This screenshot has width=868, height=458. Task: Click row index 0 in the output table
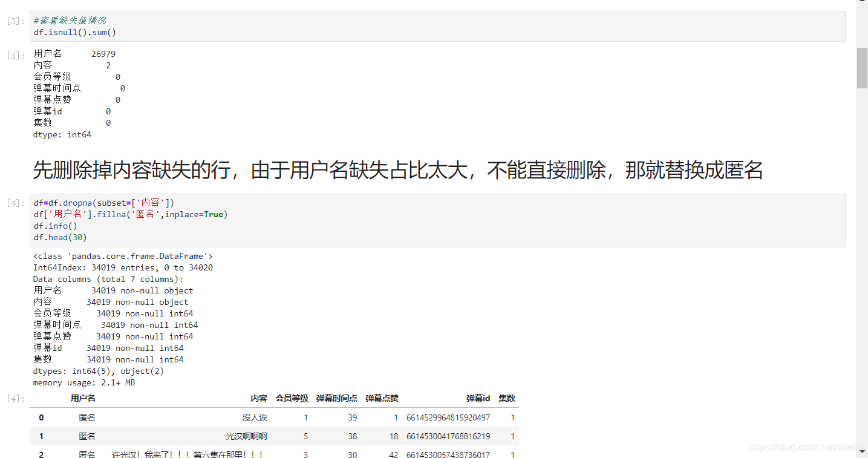pos(41,417)
